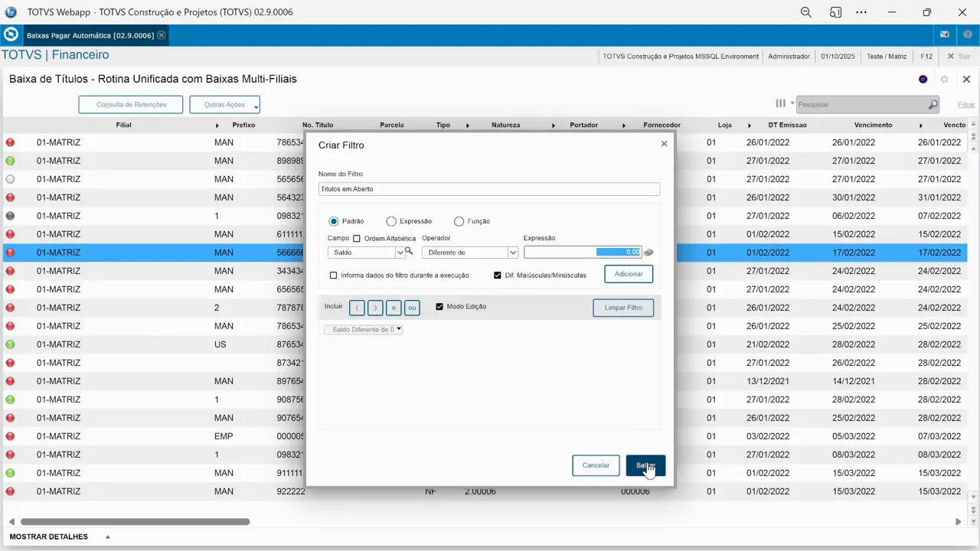This screenshot has height=551, width=980.
Task: Insert an opening parenthesis operator in Incluir
Action: click(356, 307)
